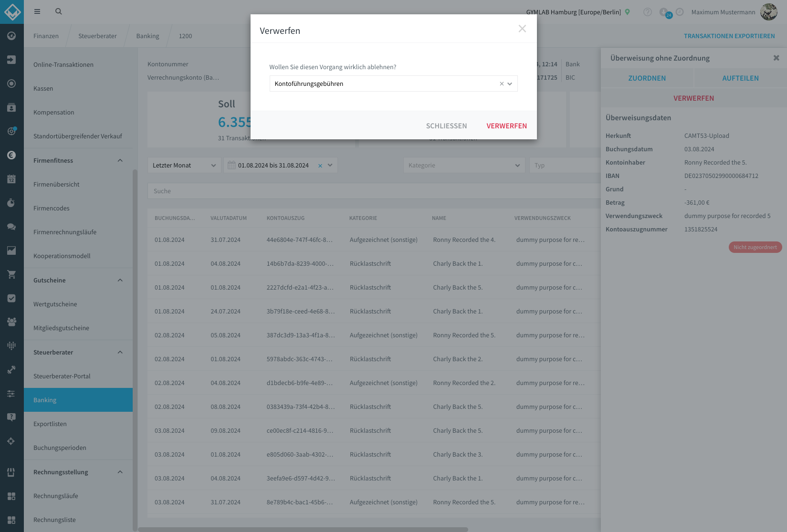Viewport: 787px width, 532px height.
Task: Open the user avatar picture
Action: (769, 12)
